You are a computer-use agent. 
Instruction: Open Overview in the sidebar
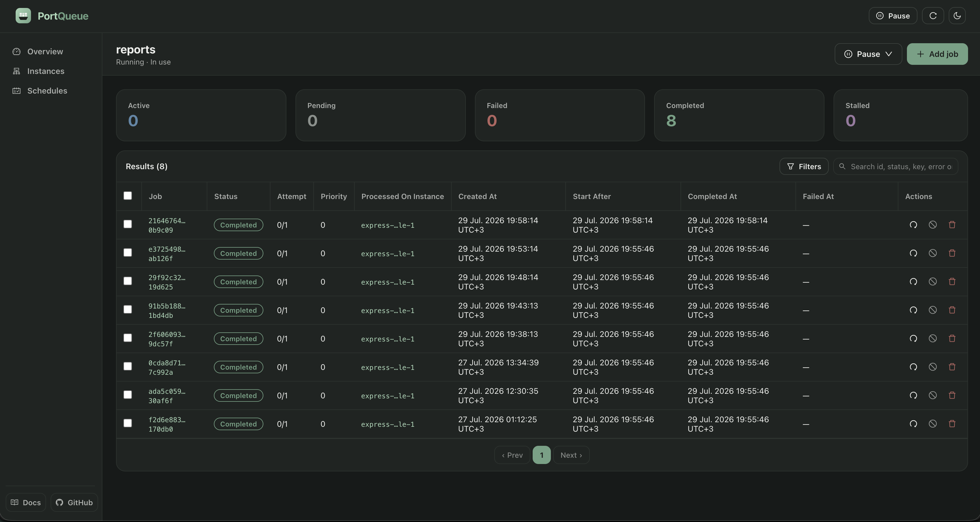click(45, 51)
